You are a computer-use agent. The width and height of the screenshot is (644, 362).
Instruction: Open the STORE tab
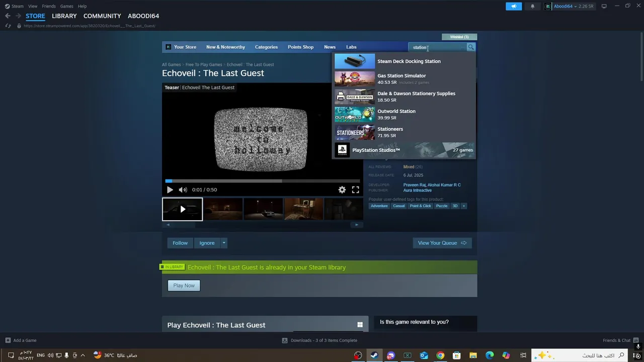point(35,16)
